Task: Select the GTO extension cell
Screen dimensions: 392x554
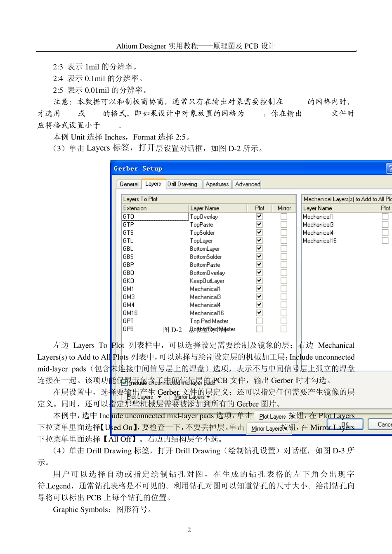Action: [x=155, y=217]
